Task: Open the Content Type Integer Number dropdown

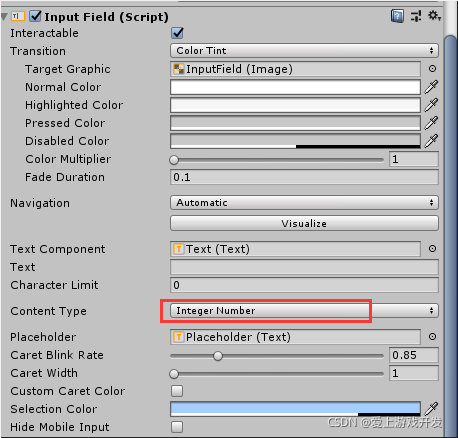Action: (304, 311)
